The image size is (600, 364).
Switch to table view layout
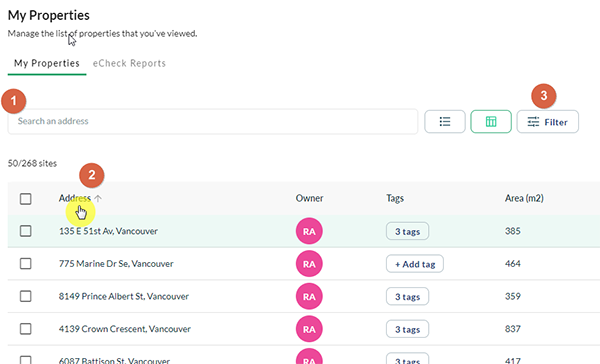491,122
